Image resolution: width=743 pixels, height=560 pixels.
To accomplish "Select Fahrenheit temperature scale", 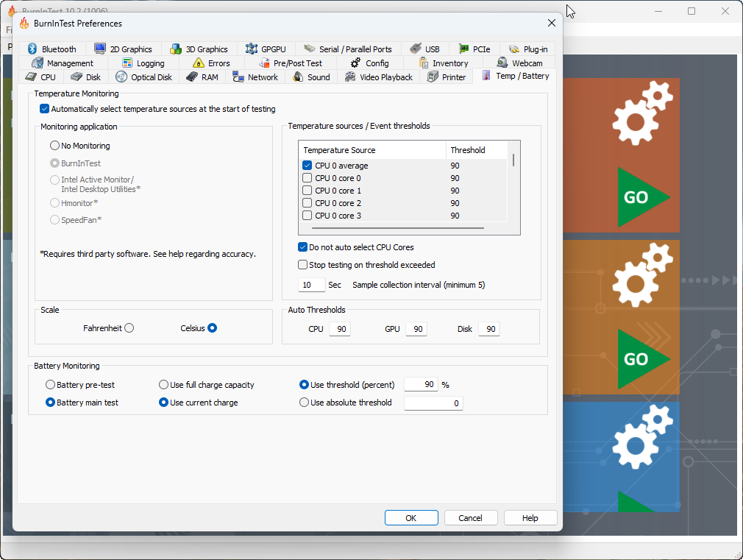I will [x=129, y=327].
